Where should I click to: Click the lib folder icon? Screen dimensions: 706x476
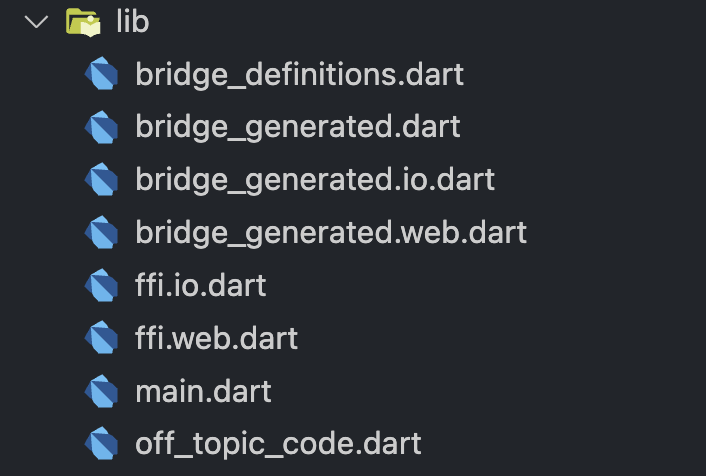point(83,22)
